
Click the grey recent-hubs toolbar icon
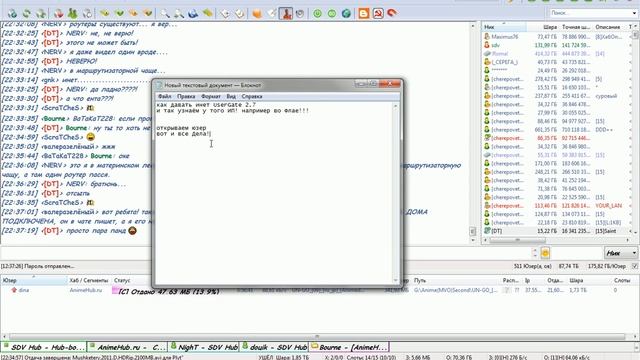tap(87, 13)
